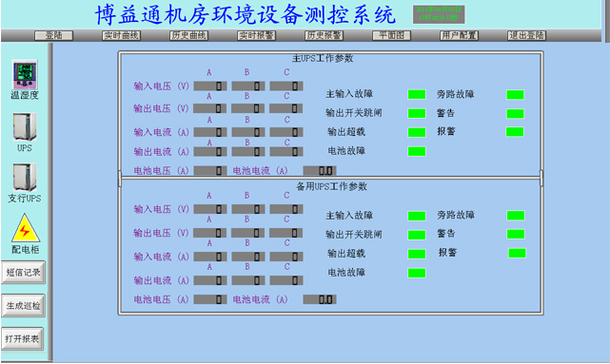This screenshot has width=610, height=364.
Task: Click the 输出超载 indicator light in 主UPS
Action: point(417,132)
